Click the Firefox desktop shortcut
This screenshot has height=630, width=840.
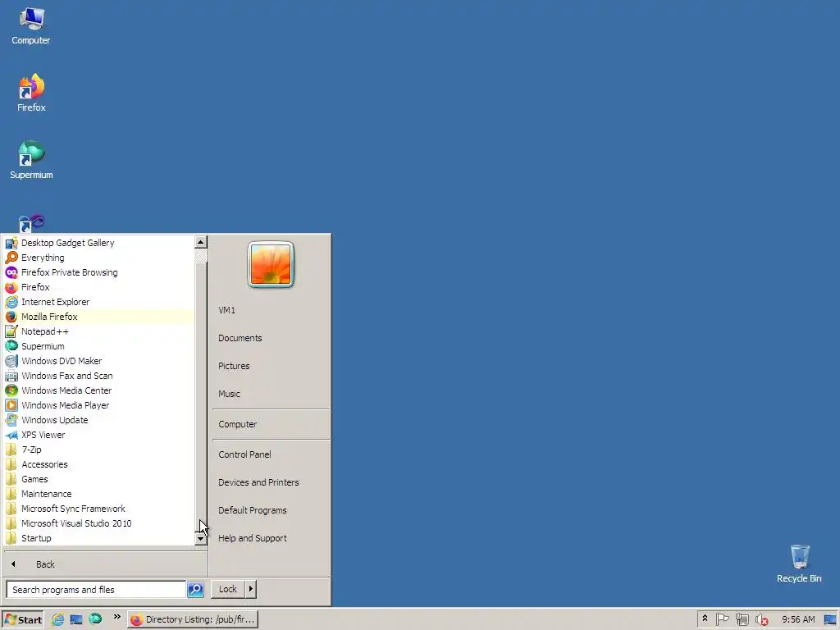coord(31,94)
